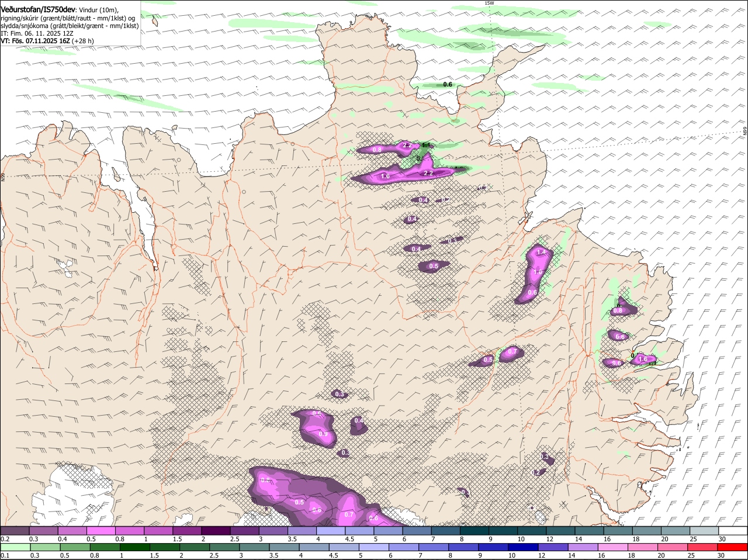Click the bright red swatch after 30 in lower row
748x560 pixels.
click(x=733, y=547)
